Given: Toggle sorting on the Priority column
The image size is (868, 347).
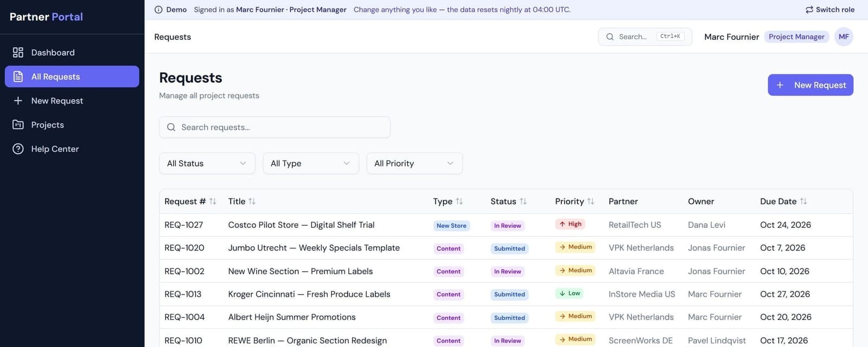Looking at the screenshot, I should click(591, 202).
